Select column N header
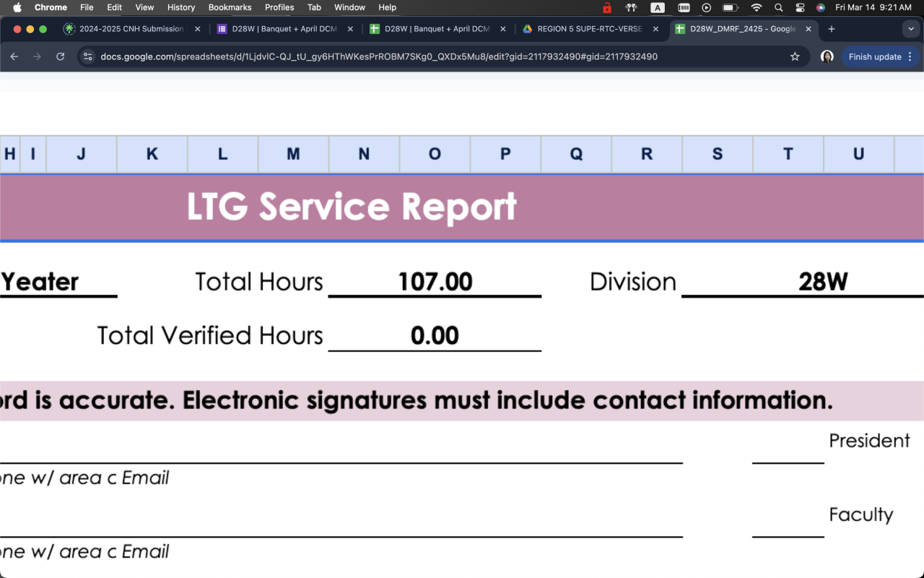 [364, 154]
